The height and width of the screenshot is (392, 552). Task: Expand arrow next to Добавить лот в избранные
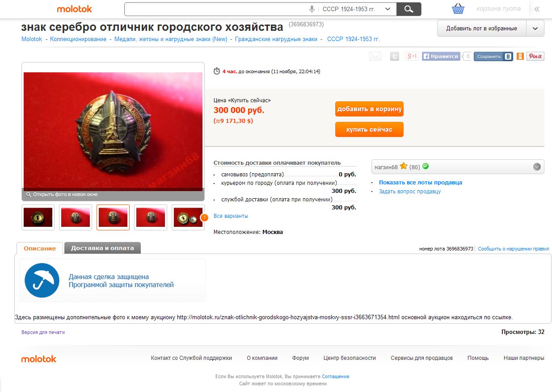(x=535, y=28)
